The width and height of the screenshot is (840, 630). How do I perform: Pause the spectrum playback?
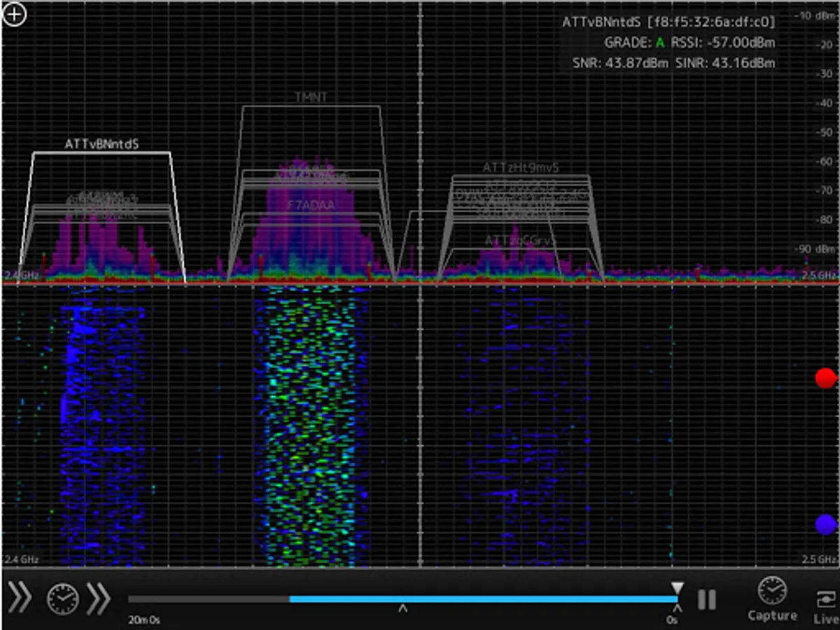706,599
